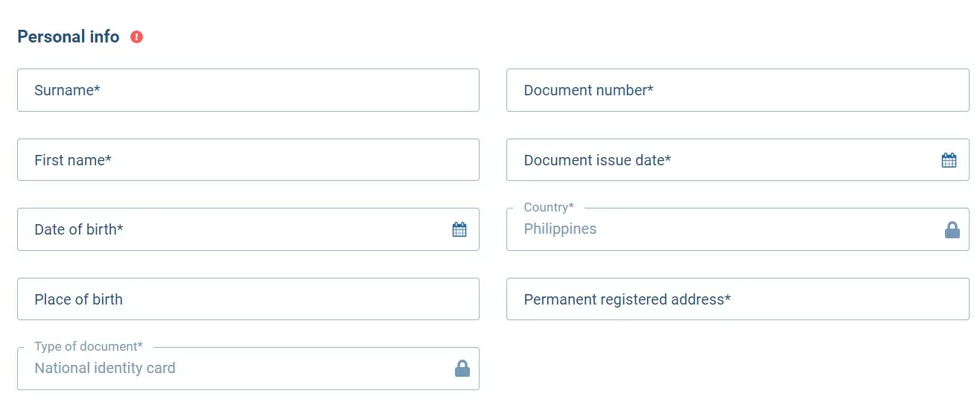Click the Surname* placeholder label text
This screenshot has height=417, width=980.
(67, 90)
